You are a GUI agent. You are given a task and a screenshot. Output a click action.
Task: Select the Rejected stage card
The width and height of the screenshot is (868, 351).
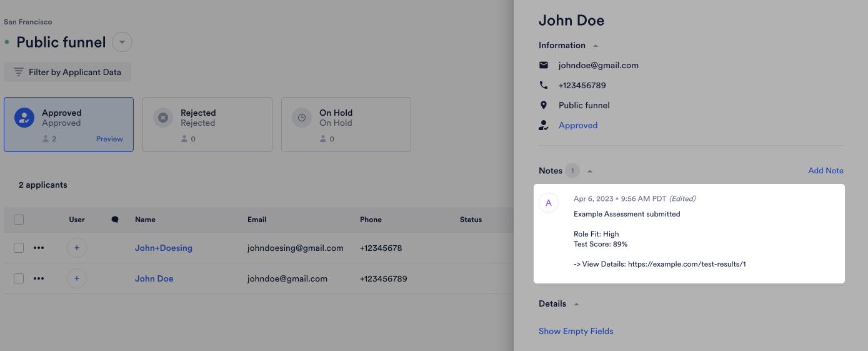207,124
